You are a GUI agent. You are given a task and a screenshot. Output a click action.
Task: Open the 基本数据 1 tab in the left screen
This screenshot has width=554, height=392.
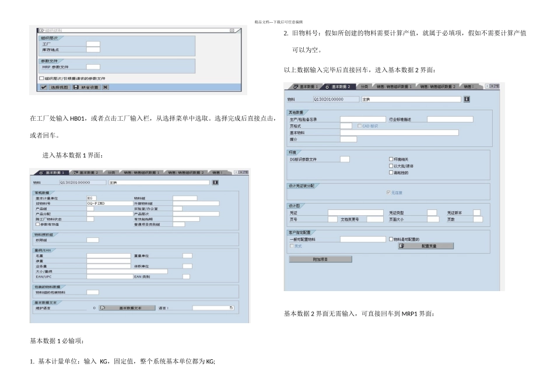pyautogui.click(x=52, y=173)
